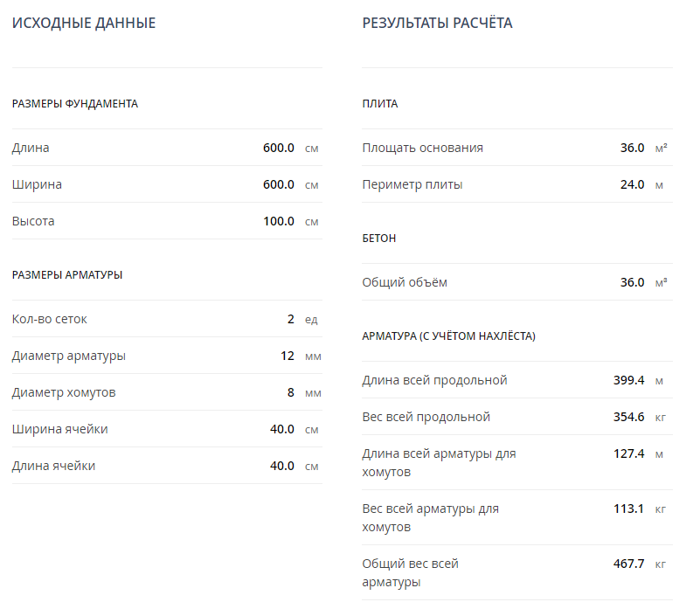Click the ИСХОДНЫЕ ДАННЫЕ heading
Screen dimensions: 700x609
pos(84,24)
